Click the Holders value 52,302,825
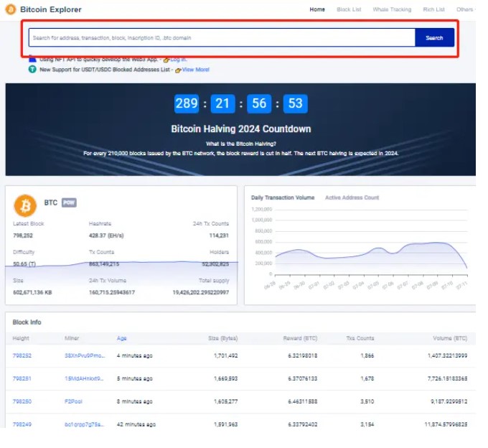The image size is (488, 448). tap(215, 264)
